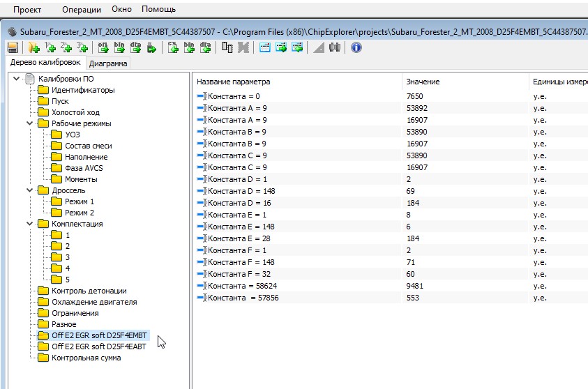588x389 pixels.
Task: Click the toolbar icon labeled 3 with plus
Action: pyautogui.click(x=82, y=47)
